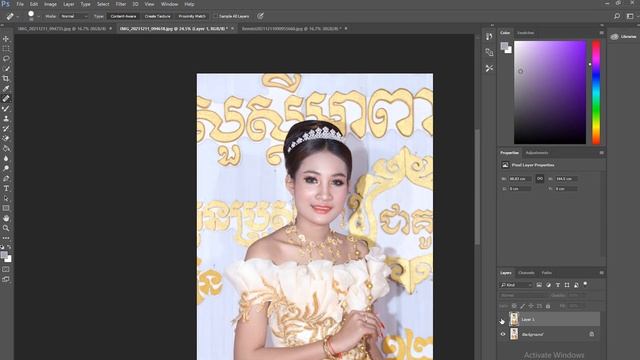Toggle lock image pixels brush icon
The height and width of the screenshot is (360, 640).
(522, 306)
